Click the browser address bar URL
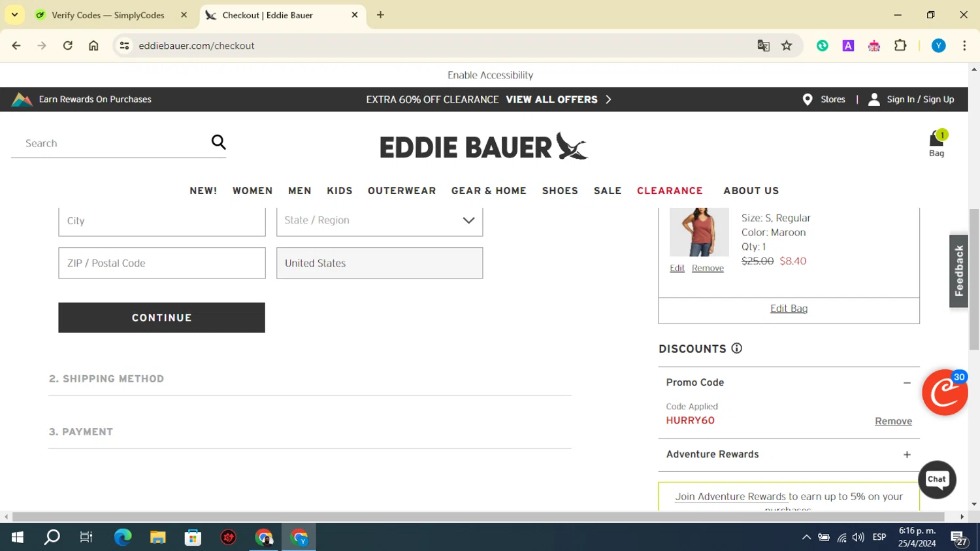 [x=197, y=46]
